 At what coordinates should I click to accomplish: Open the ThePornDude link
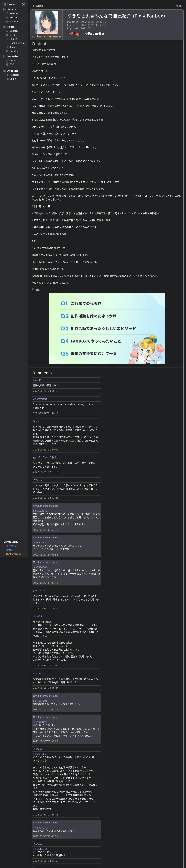click(x=13, y=554)
